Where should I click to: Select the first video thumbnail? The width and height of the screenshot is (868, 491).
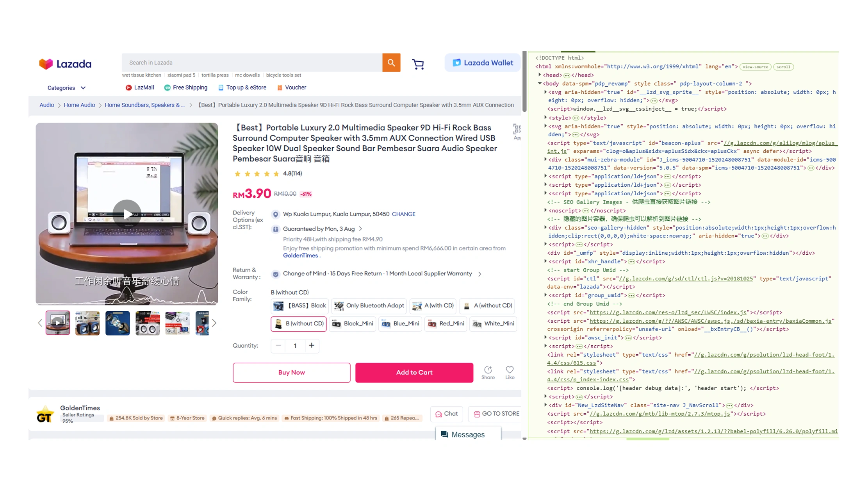click(58, 323)
